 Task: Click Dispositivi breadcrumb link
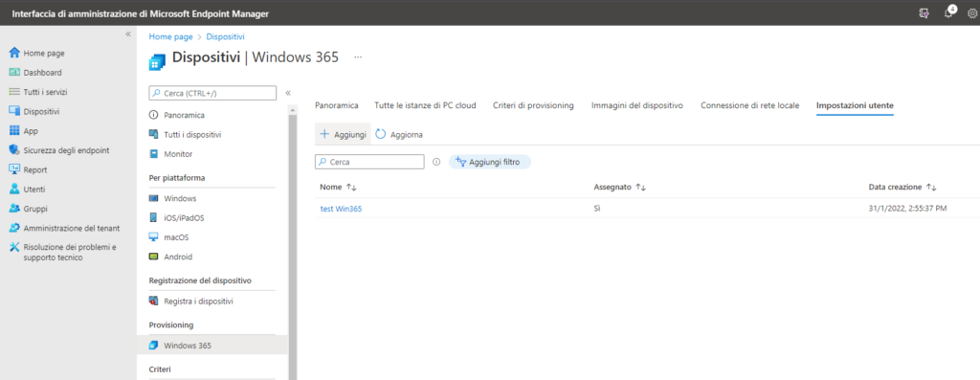tap(225, 37)
